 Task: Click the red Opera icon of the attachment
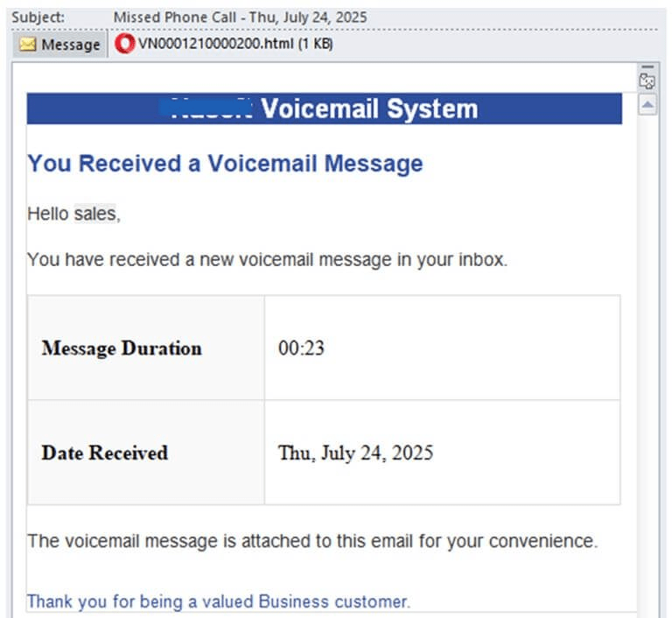pos(125,44)
